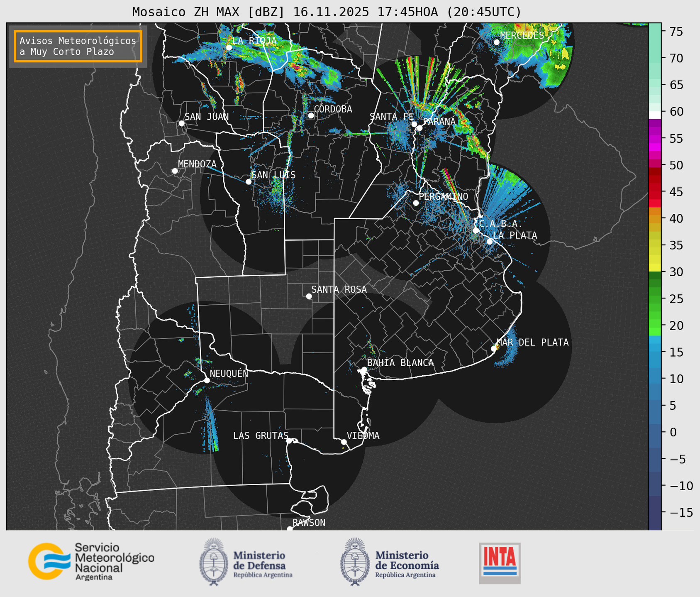
Task: Click the SAN JUAN city marker
Action: click(181, 123)
